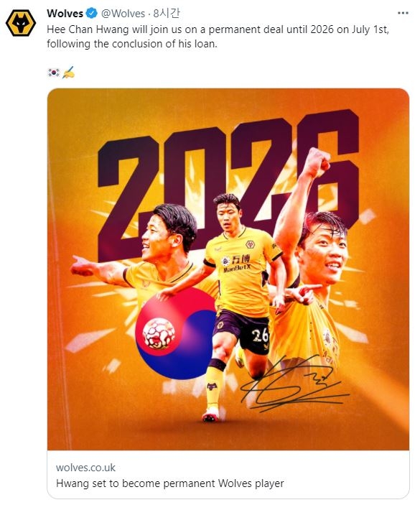The width and height of the screenshot is (420, 505).
Task: Click the Wolves display name
Action: click(x=65, y=13)
